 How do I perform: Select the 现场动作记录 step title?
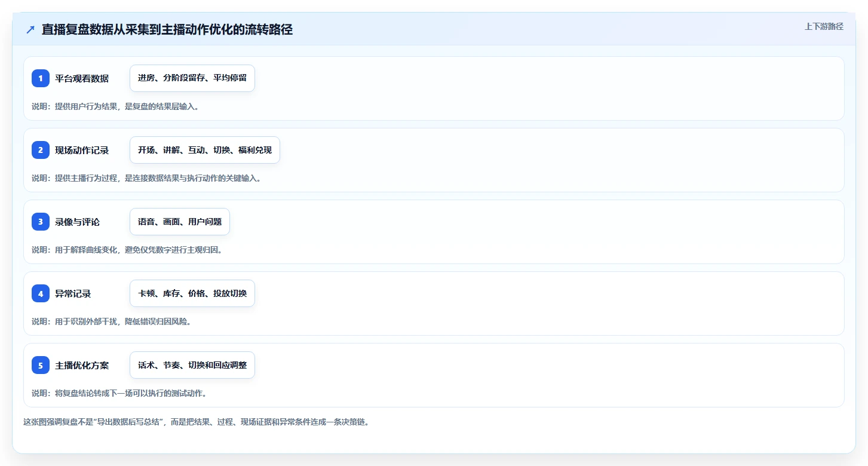tap(82, 150)
